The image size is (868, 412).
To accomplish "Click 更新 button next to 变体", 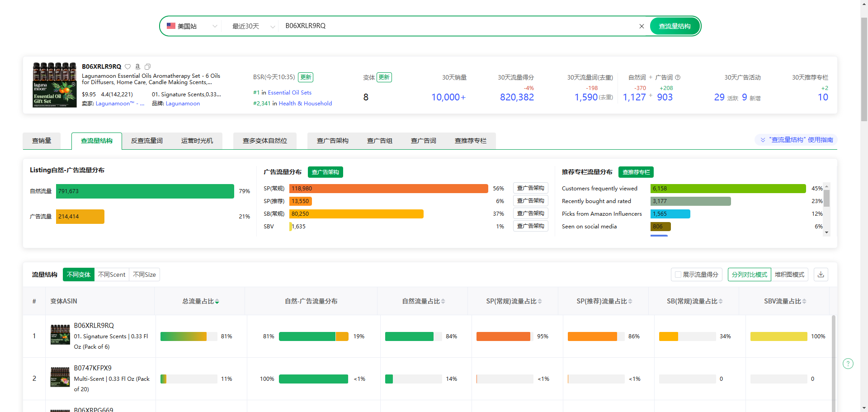I will pyautogui.click(x=384, y=77).
